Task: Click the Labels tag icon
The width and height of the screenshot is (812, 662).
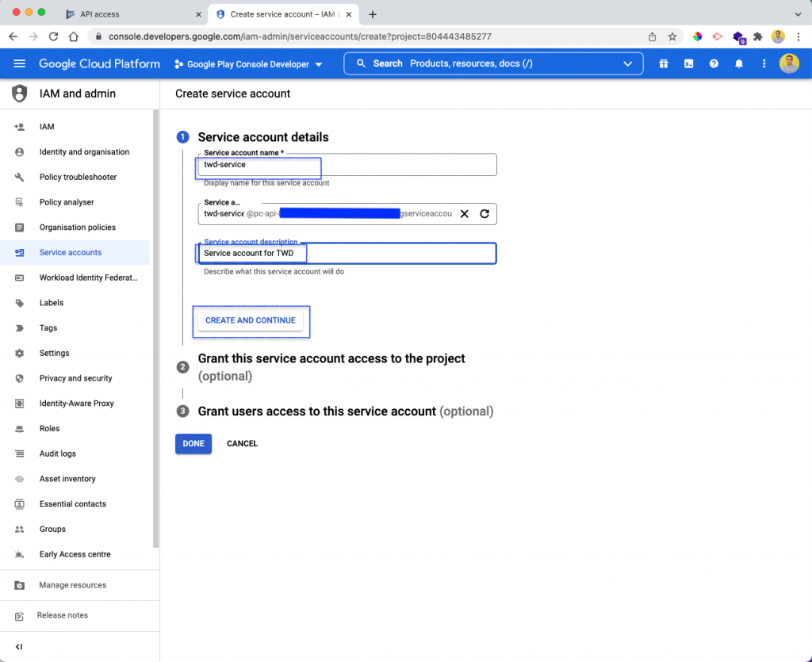Action: [19, 303]
